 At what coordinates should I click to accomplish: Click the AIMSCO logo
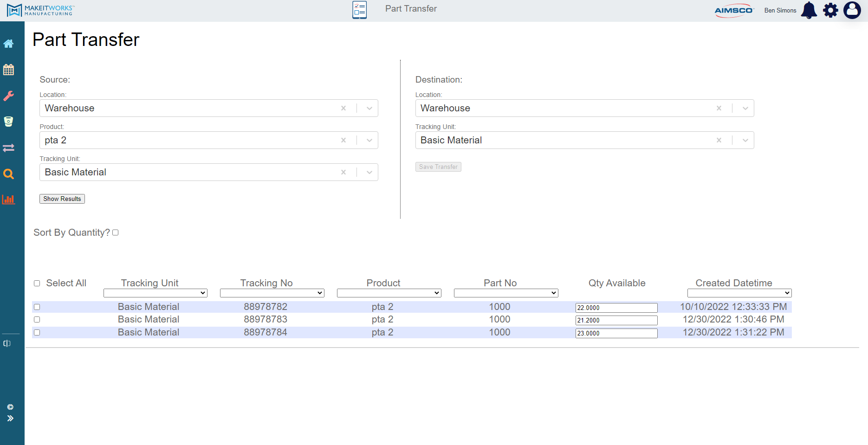coord(734,11)
